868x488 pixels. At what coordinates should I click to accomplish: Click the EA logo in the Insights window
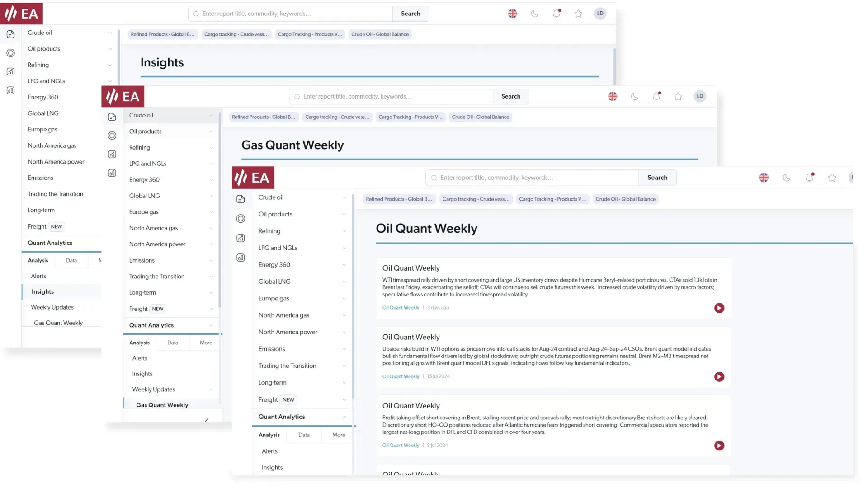point(22,14)
